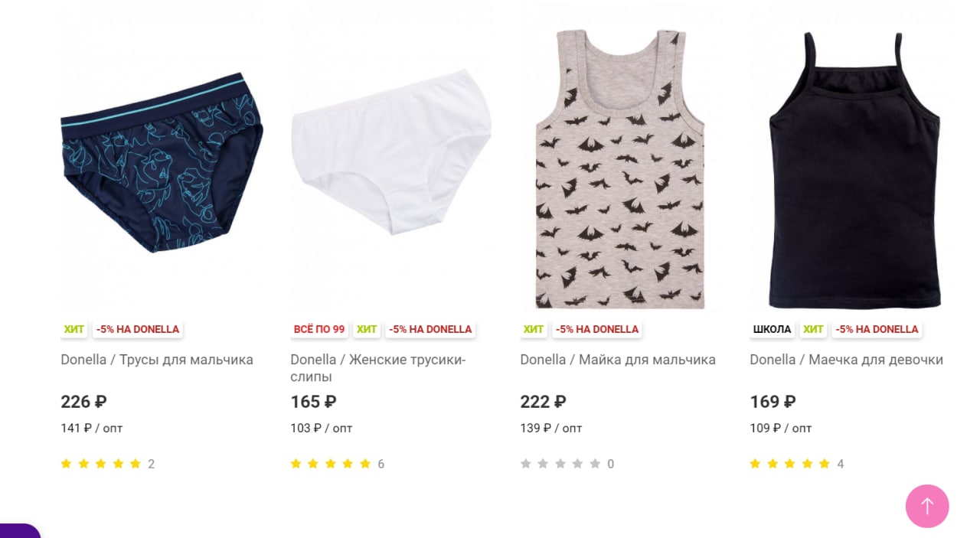Click the 109 ₽ / опт wholesale price

(x=781, y=428)
